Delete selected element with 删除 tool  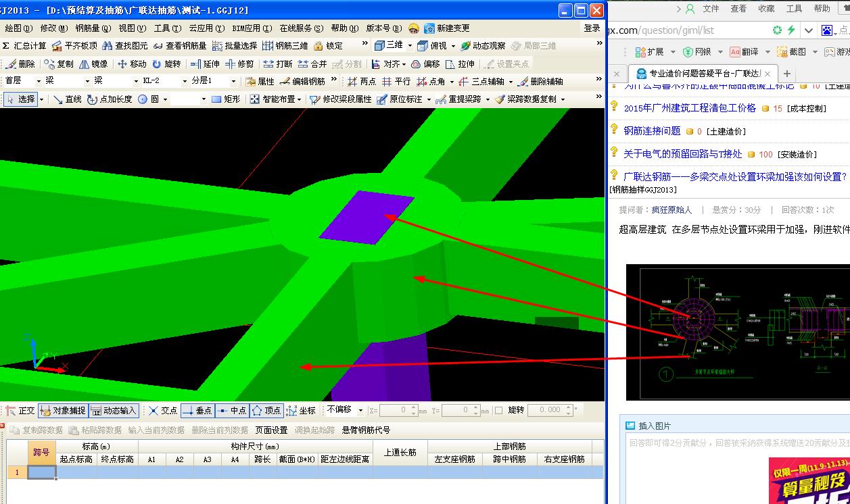pos(20,64)
